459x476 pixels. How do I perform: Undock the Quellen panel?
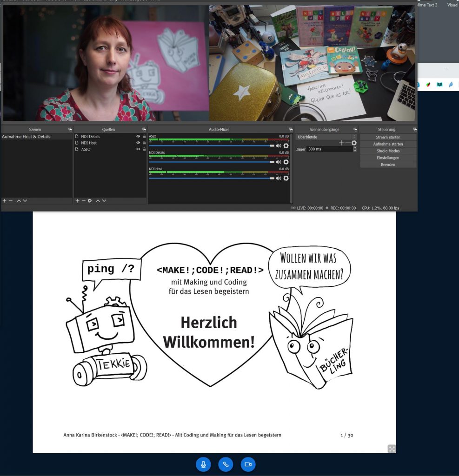[144, 130]
